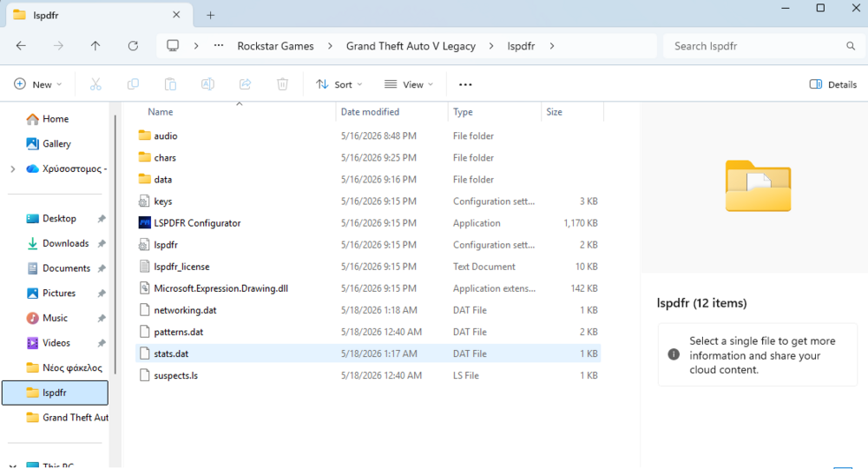
Task: Open the New dropdown menu
Action: [37, 84]
